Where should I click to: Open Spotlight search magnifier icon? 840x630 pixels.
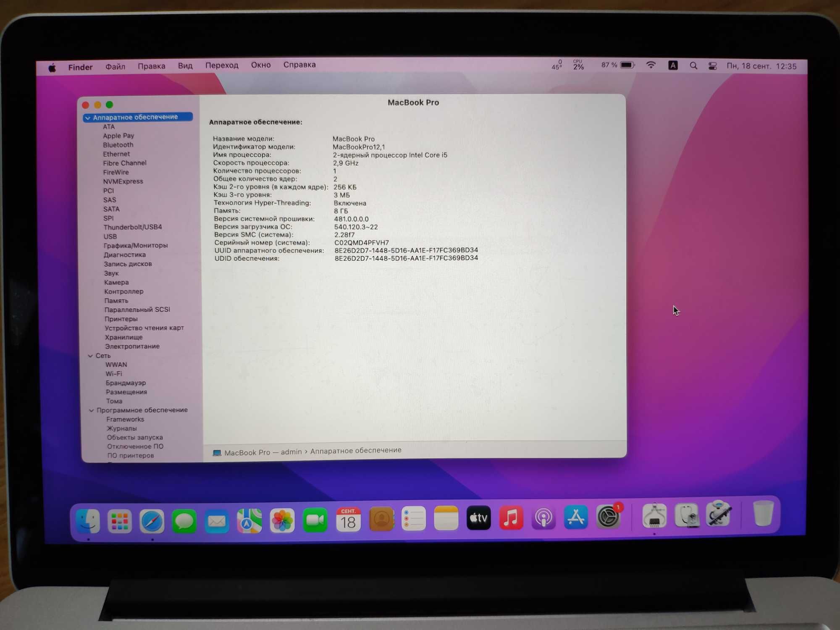point(693,66)
